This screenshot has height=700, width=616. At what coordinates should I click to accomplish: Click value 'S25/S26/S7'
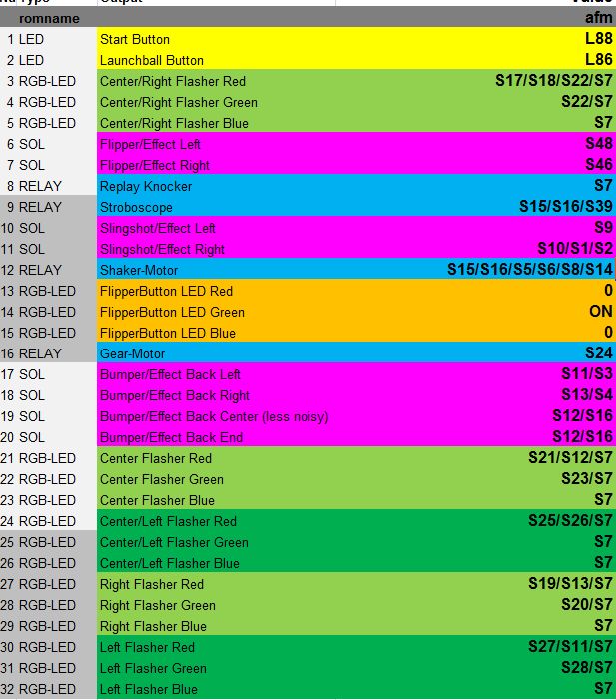[570, 521]
